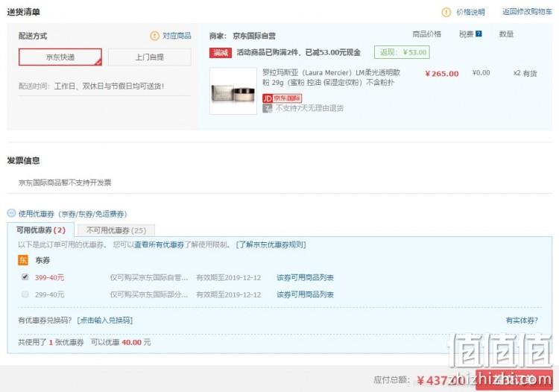Uncheck the 399-40元 coupon checkbox
Screen dimensions: 559x392
25,277
